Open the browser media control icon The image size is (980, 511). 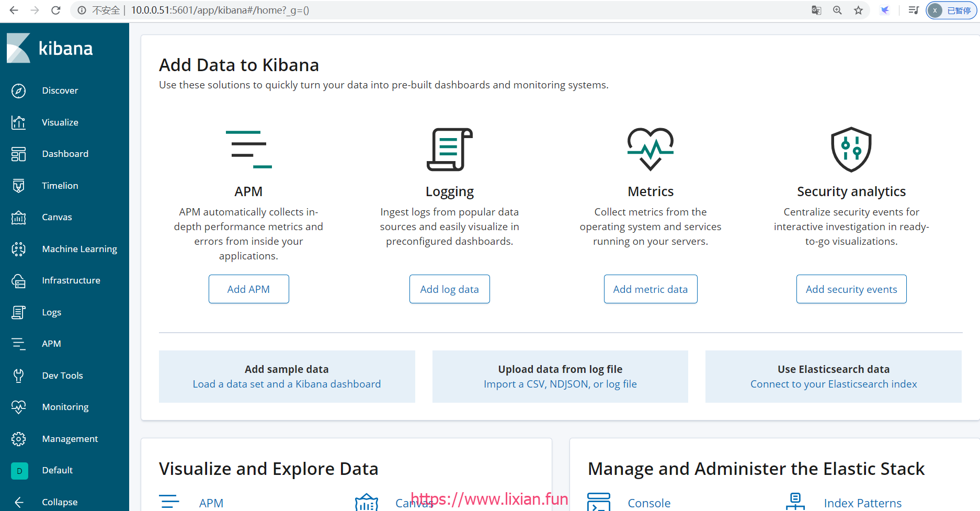click(x=914, y=10)
